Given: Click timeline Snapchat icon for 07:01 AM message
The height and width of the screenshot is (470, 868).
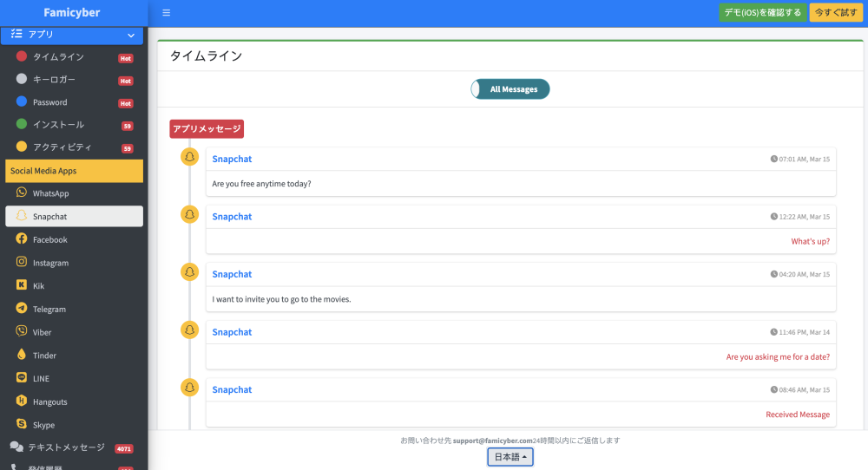Looking at the screenshot, I should pos(189,156).
